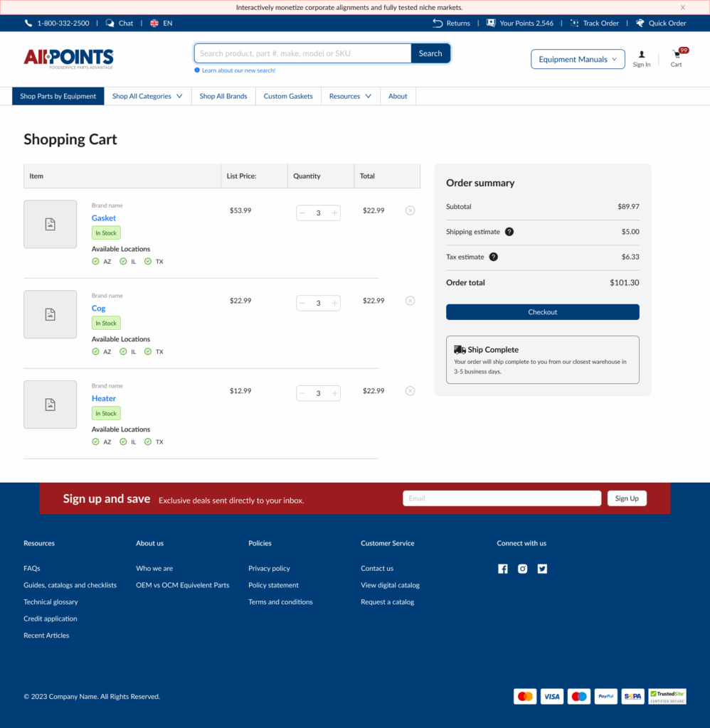Increase the Gasket quantity by one
Image resolution: width=710 pixels, height=728 pixels.
coord(334,213)
